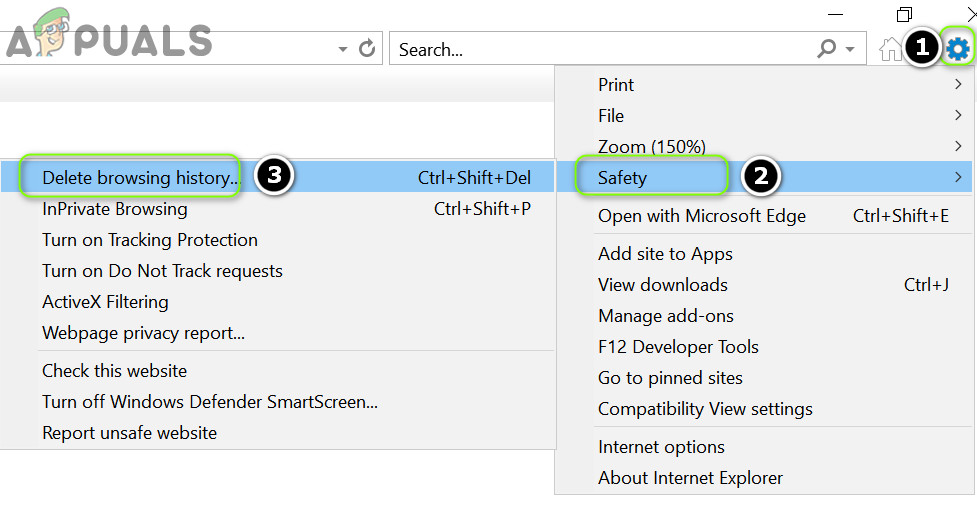Open Internet options
977x505 pixels.
pyautogui.click(x=661, y=447)
